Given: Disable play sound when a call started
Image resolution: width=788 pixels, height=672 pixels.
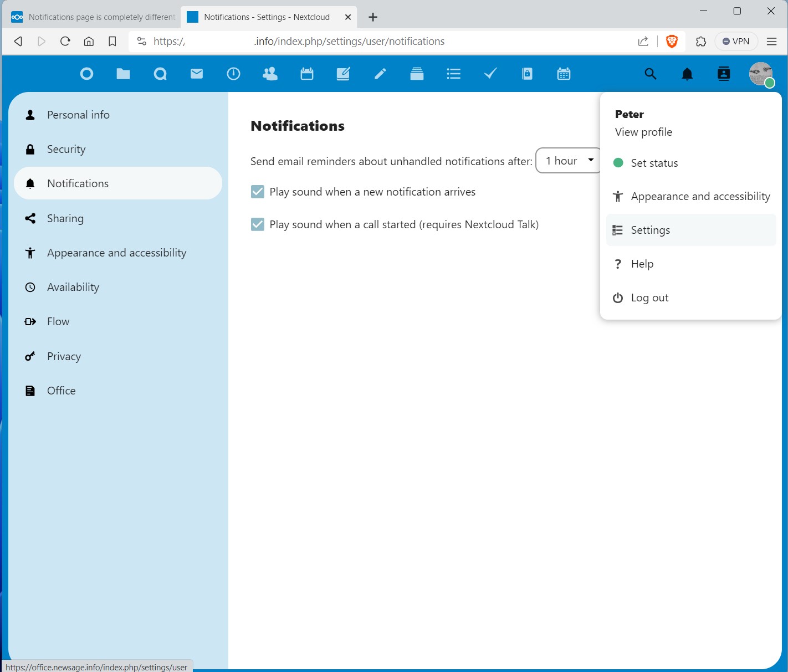Looking at the screenshot, I should tap(258, 224).
